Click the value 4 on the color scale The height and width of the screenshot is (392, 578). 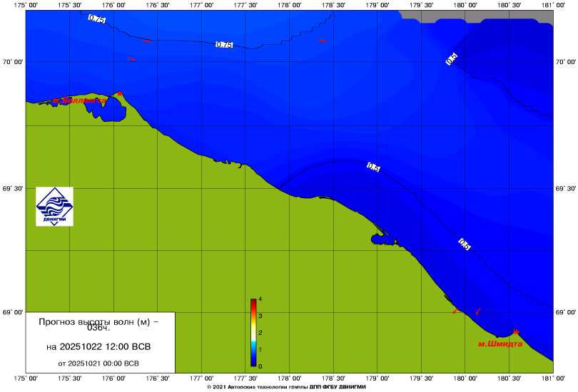coord(261,299)
